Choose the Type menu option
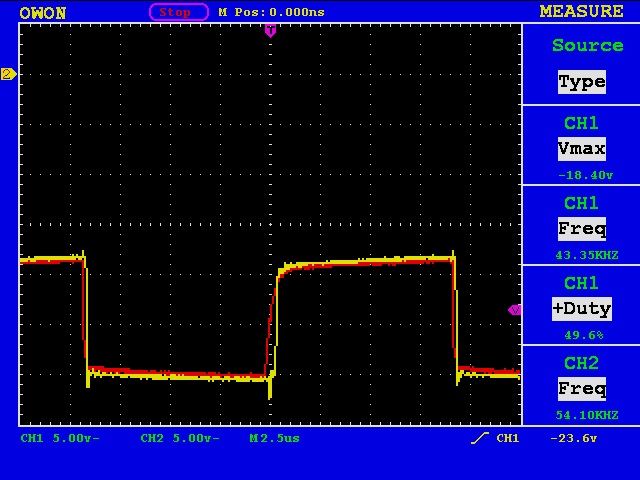The width and height of the screenshot is (640, 480). [x=582, y=82]
